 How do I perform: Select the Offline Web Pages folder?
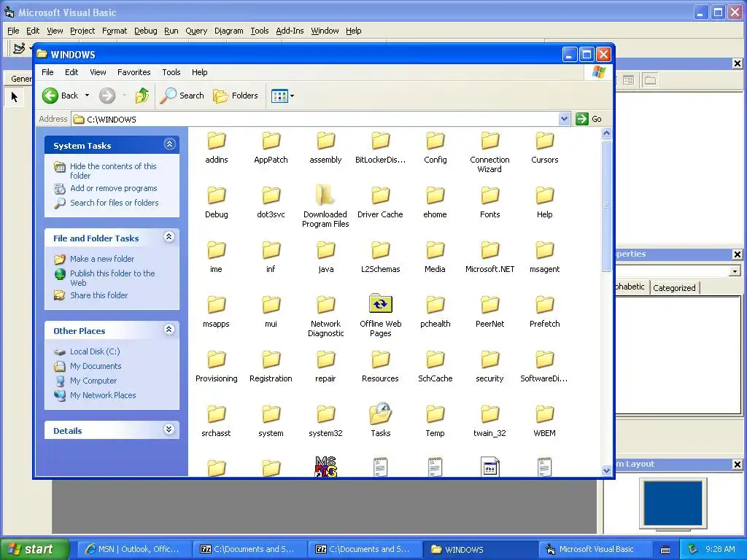380,316
